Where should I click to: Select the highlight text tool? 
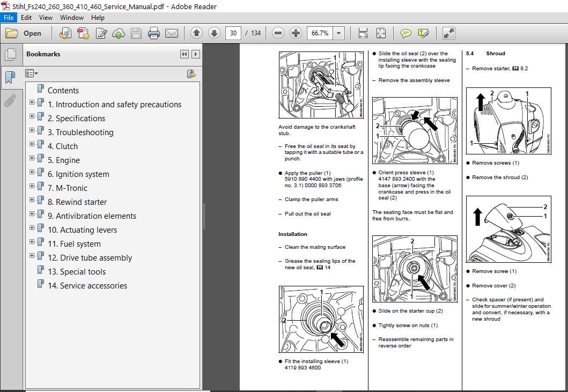pyautogui.click(x=423, y=33)
